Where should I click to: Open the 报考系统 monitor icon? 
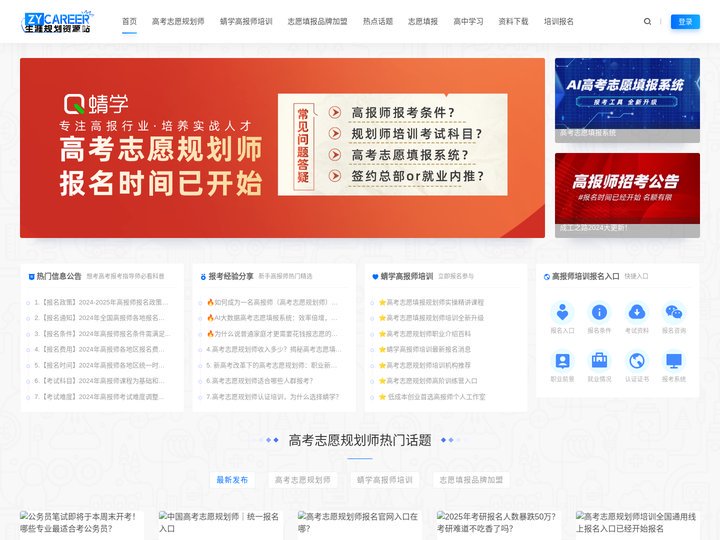(674, 361)
